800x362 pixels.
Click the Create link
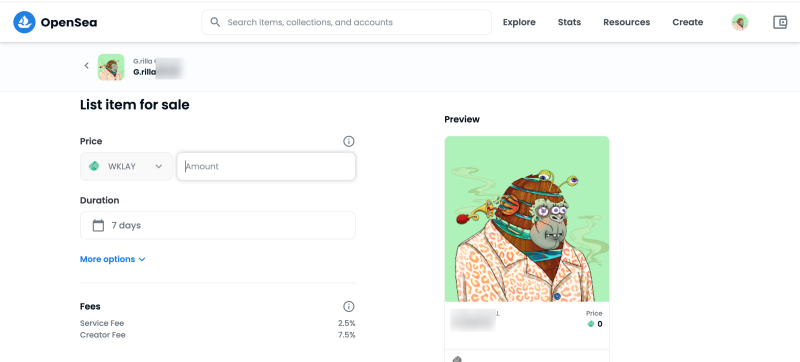coord(688,22)
